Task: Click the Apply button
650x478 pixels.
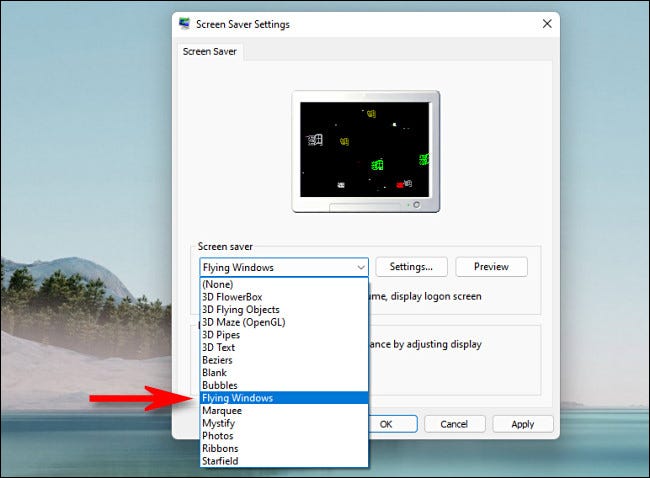Action: pos(523,424)
